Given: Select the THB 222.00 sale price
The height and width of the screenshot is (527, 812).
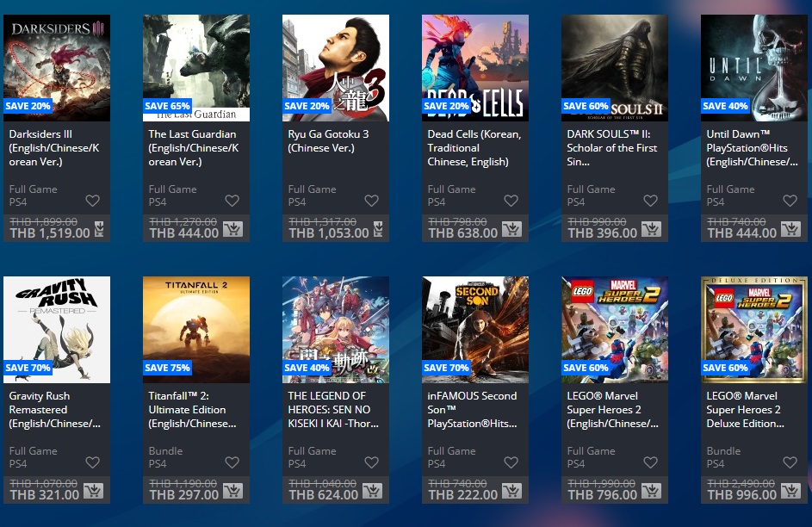Looking at the screenshot, I should (x=463, y=495).
